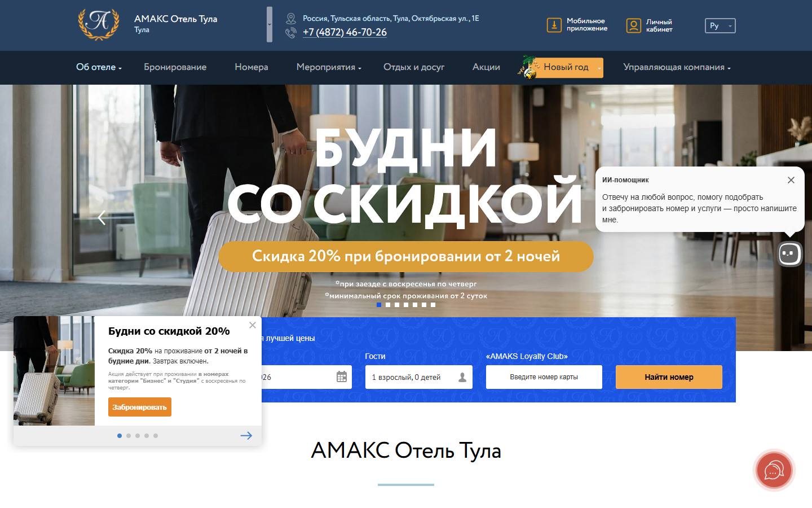Open the Отдых и досуг menu item
The width and height of the screenshot is (812, 508).
(x=414, y=67)
